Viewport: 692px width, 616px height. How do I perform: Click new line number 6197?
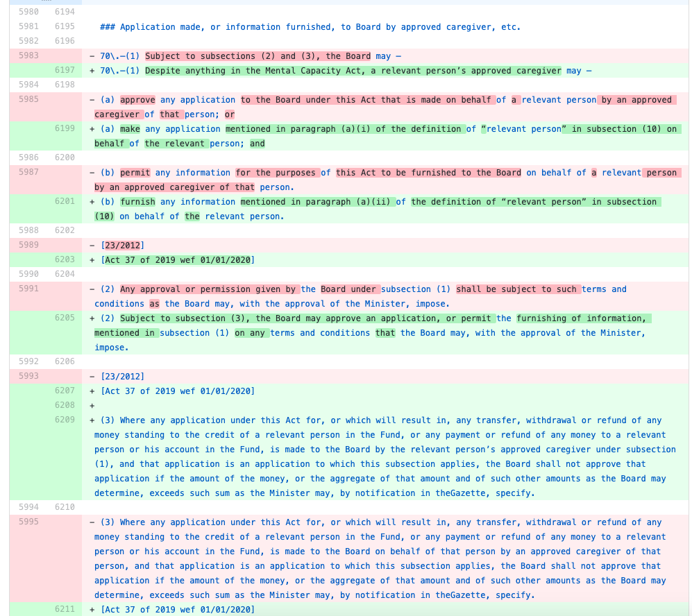point(65,71)
